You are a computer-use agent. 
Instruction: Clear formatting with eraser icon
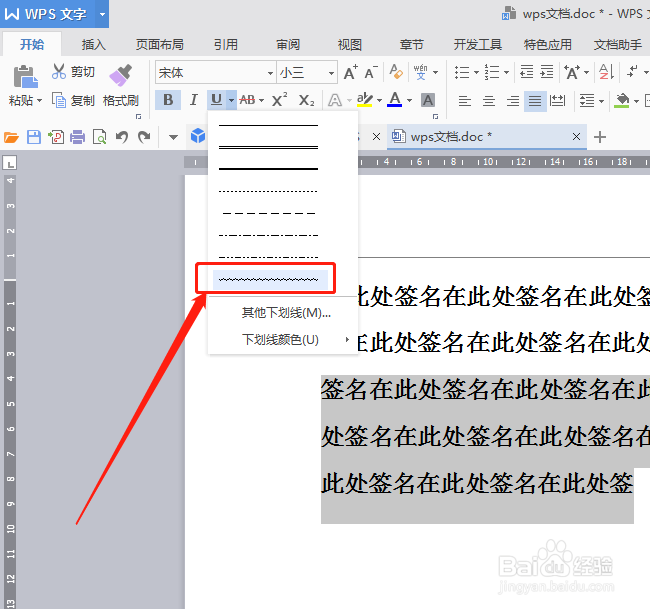tap(396, 72)
